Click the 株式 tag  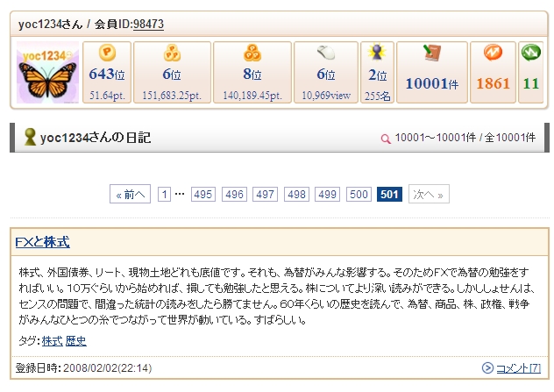52,340
